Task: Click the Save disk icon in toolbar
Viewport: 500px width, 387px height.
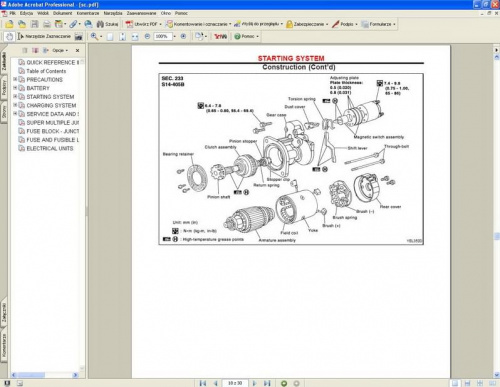Action: pyautogui.click(x=34, y=24)
